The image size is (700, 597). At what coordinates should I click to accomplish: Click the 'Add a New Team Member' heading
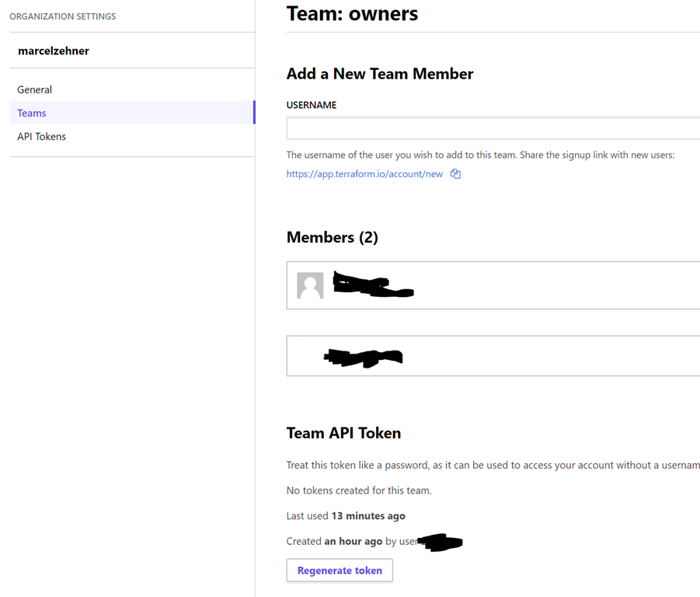(x=380, y=74)
